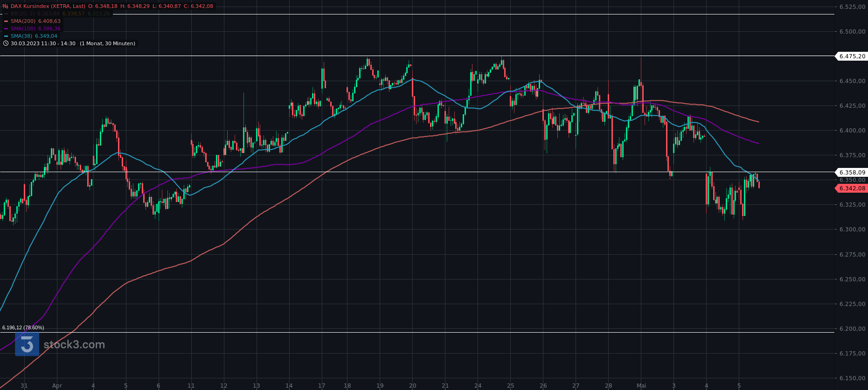Click the 6.175,00 price axis label

click(852, 353)
